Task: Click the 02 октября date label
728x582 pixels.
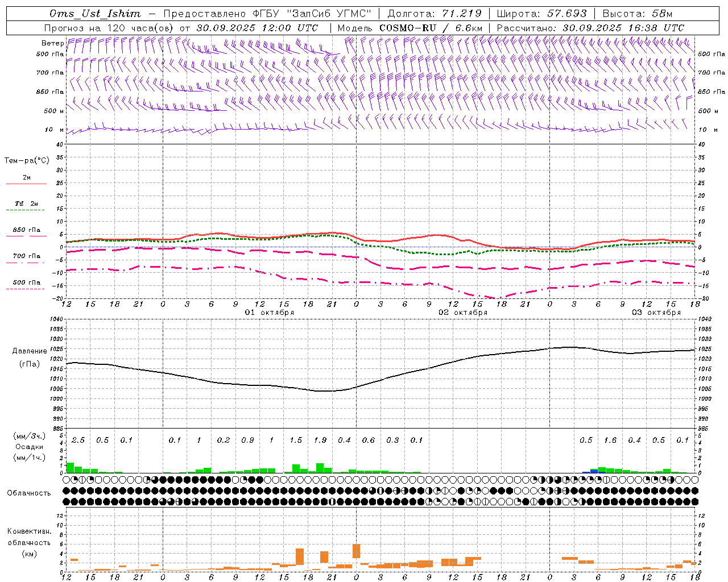Action: coord(463,313)
